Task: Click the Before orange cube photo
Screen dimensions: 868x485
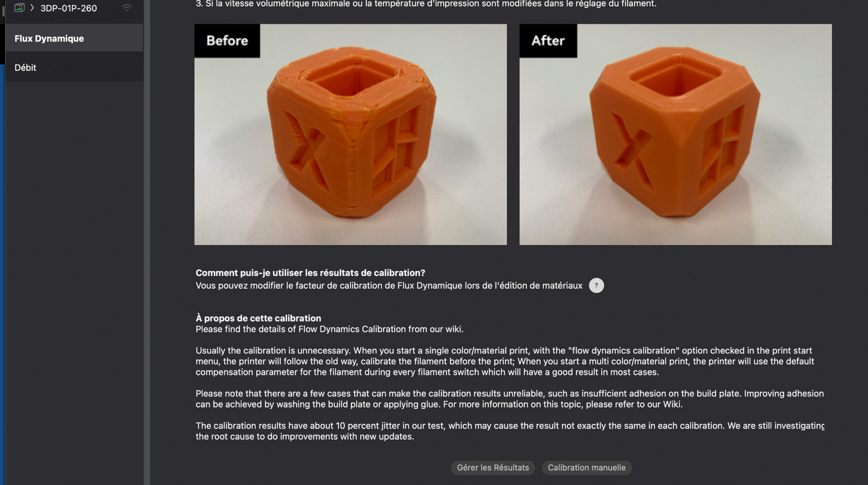Action: click(351, 134)
